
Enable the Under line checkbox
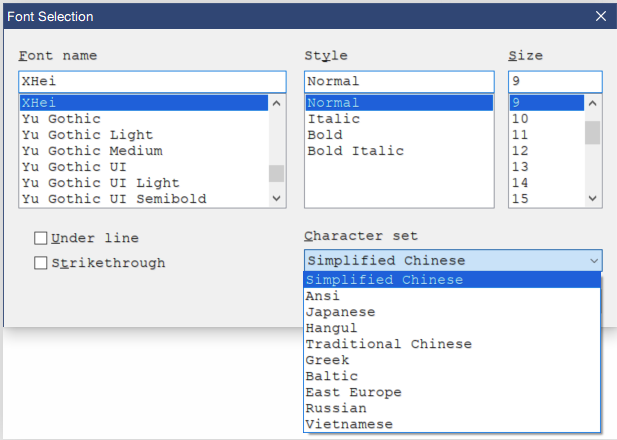(41, 238)
